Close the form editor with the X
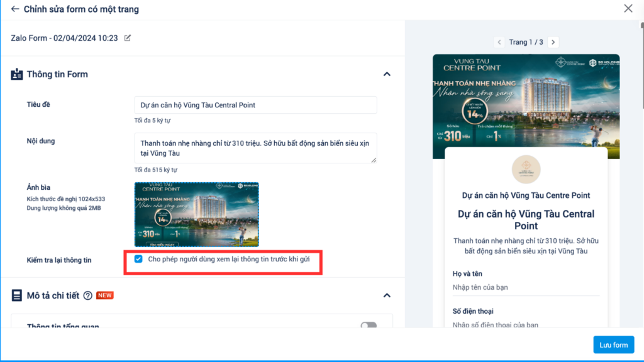The height and width of the screenshot is (362, 644). tap(628, 8)
